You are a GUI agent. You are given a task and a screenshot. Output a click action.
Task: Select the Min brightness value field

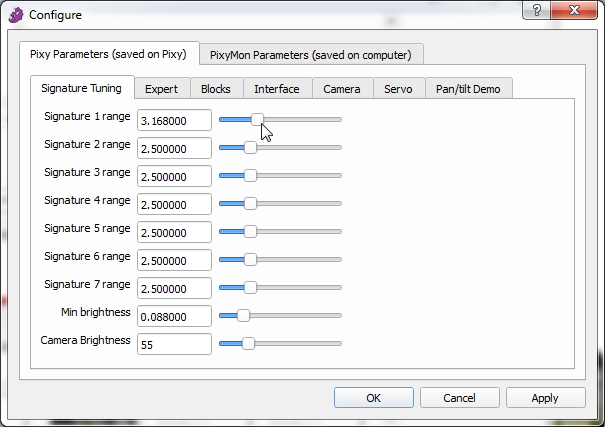tap(174, 316)
